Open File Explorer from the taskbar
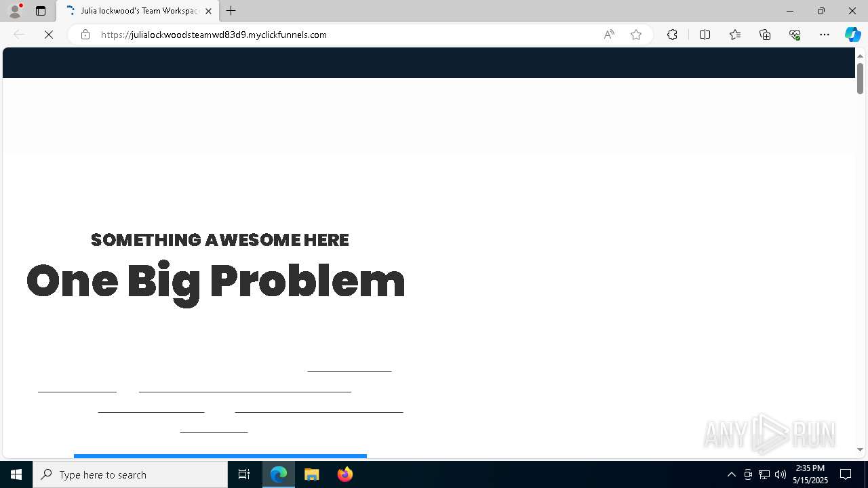Screen dimensions: 868x488 click(312, 474)
